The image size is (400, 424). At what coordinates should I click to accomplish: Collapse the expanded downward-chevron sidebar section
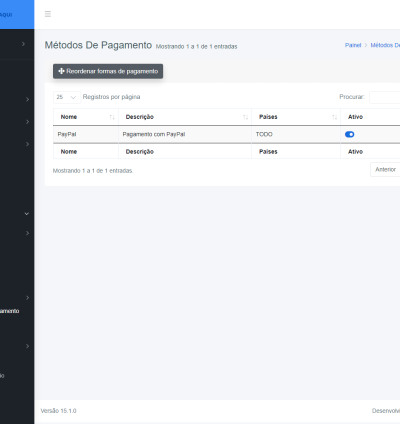(x=27, y=214)
